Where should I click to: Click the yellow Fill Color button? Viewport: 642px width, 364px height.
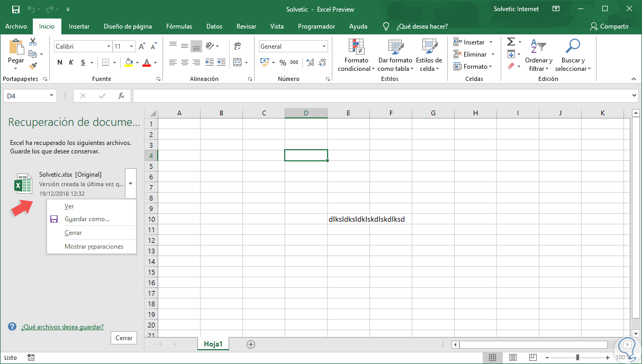128,62
